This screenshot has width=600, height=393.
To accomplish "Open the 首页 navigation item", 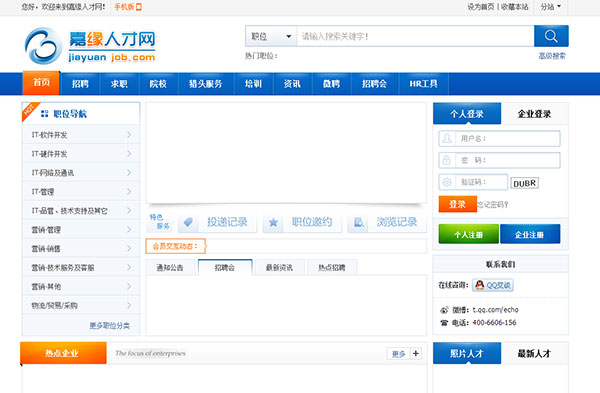I will tap(41, 83).
